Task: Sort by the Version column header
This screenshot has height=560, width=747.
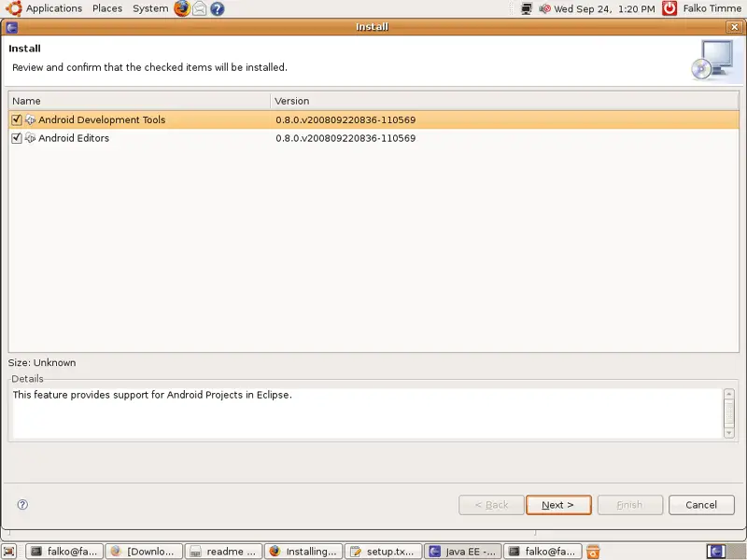Action: pos(504,101)
